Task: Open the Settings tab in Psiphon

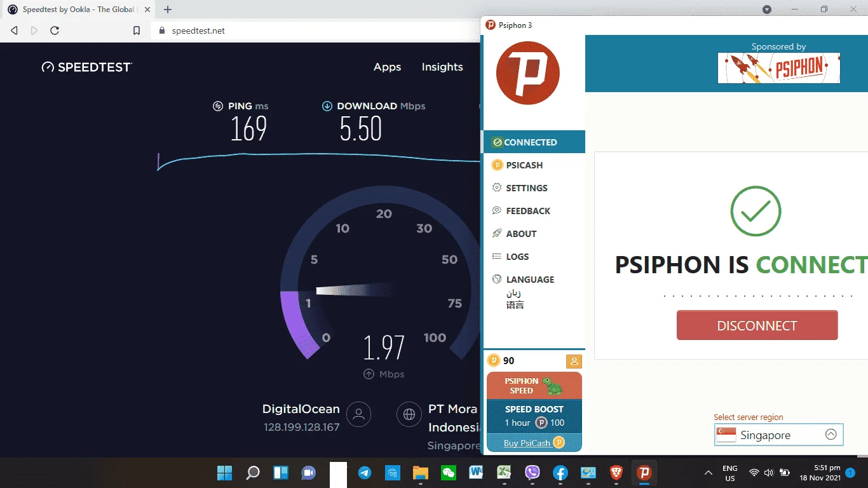Action: [x=534, y=188]
